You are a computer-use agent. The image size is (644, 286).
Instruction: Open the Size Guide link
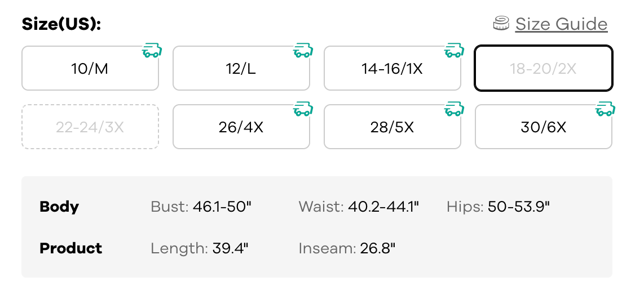click(x=561, y=24)
